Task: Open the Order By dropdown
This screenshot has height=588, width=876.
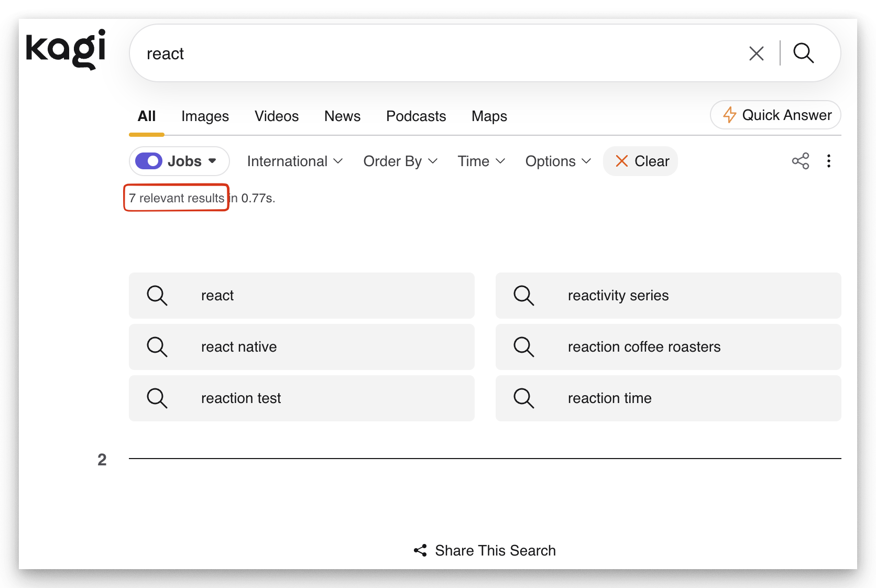Action: [x=400, y=161]
